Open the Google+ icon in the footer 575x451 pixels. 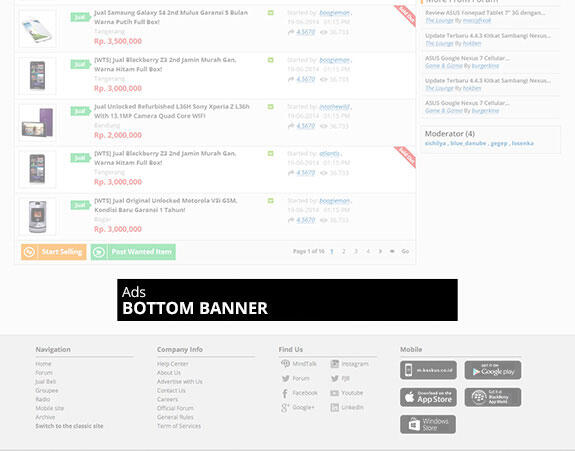pyautogui.click(x=285, y=407)
